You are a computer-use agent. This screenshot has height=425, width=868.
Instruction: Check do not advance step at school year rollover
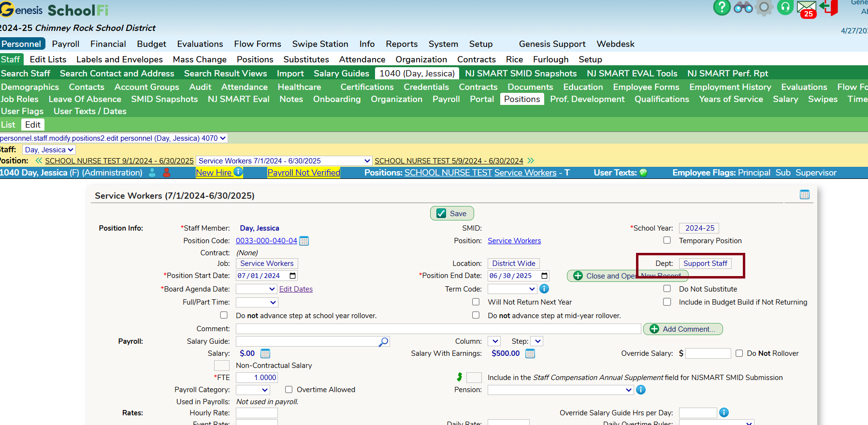coord(224,315)
